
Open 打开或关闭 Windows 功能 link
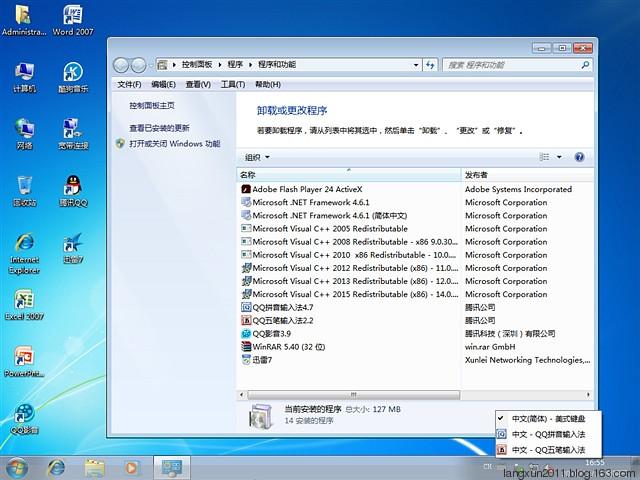175,144
